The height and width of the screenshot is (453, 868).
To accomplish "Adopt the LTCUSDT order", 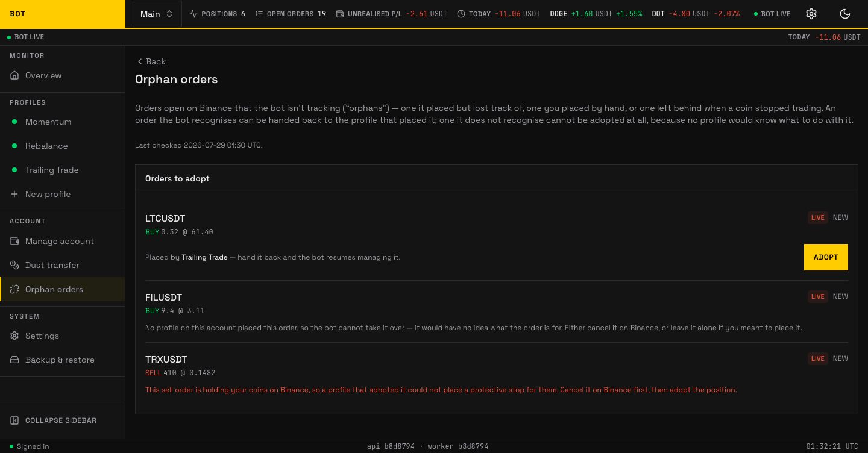I will (826, 257).
